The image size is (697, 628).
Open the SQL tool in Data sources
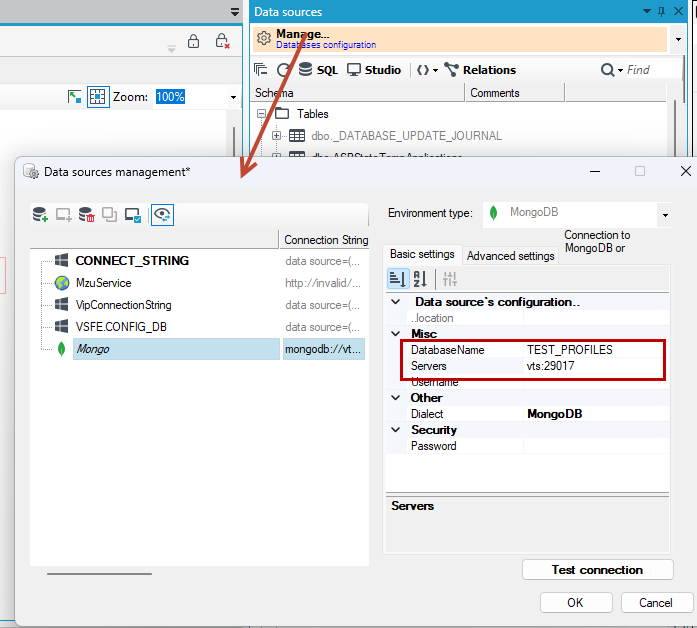[x=318, y=70]
